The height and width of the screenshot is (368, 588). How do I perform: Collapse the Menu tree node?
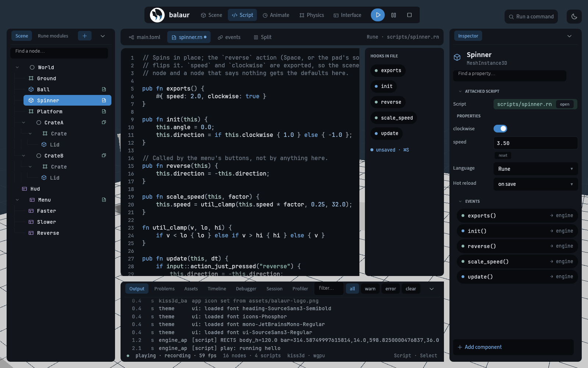(x=17, y=200)
